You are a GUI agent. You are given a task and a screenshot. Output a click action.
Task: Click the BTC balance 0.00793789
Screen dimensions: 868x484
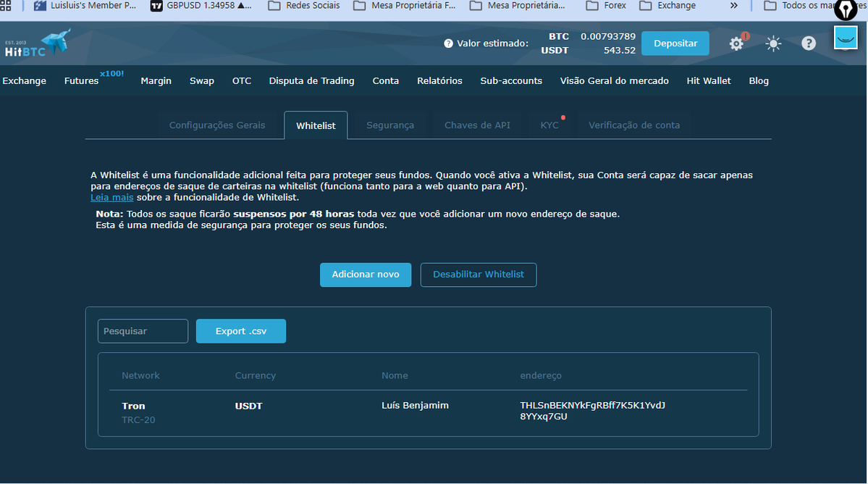click(608, 36)
